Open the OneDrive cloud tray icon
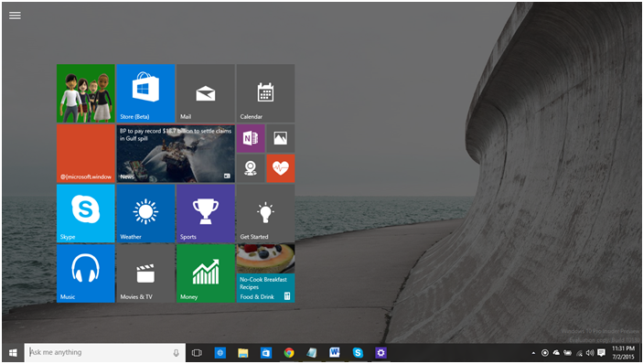 tap(556, 353)
